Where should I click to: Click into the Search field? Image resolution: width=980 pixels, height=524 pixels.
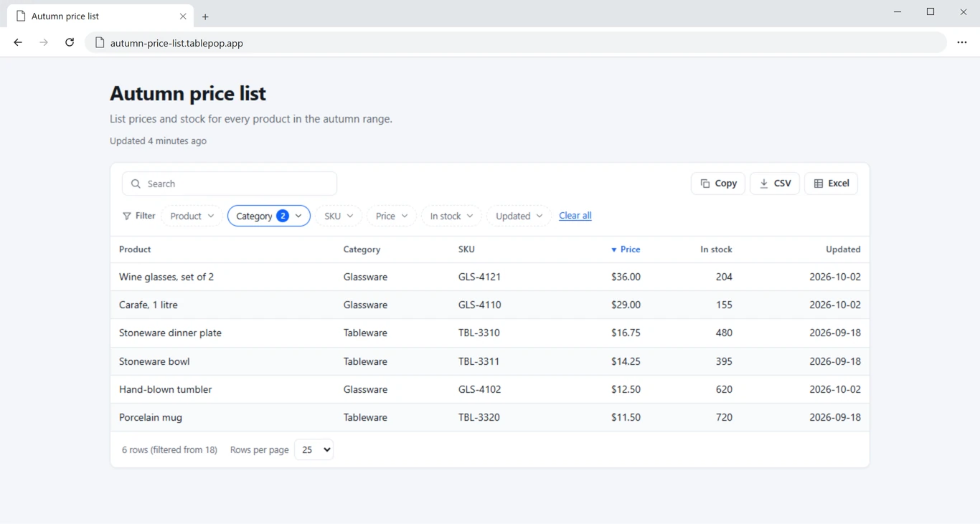click(230, 184)
